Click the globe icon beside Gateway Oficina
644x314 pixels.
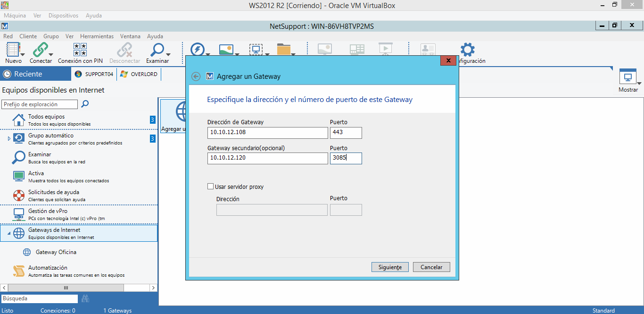point(27,252)
